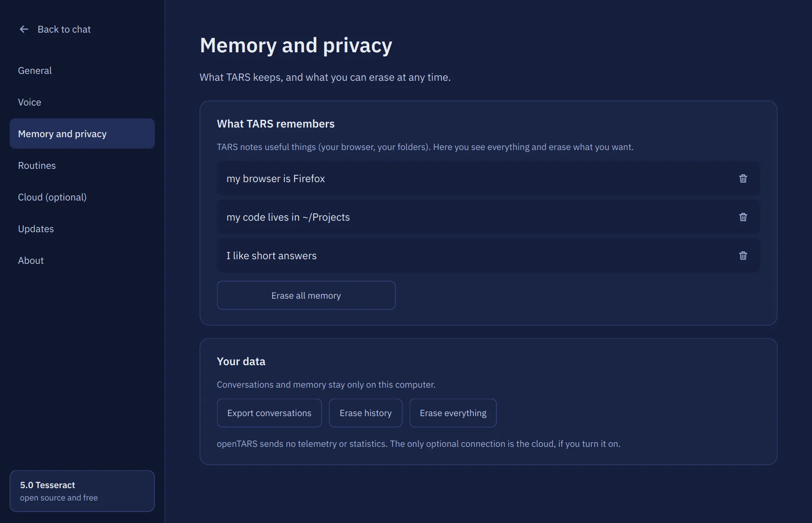812x523 pixels.
Task: Click the 'Your data' heading
Action: tap(241, 362)
